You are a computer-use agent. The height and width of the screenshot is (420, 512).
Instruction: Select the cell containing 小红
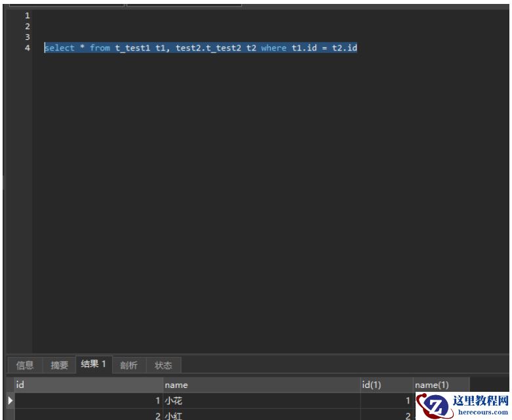click(x=262, y=415)
